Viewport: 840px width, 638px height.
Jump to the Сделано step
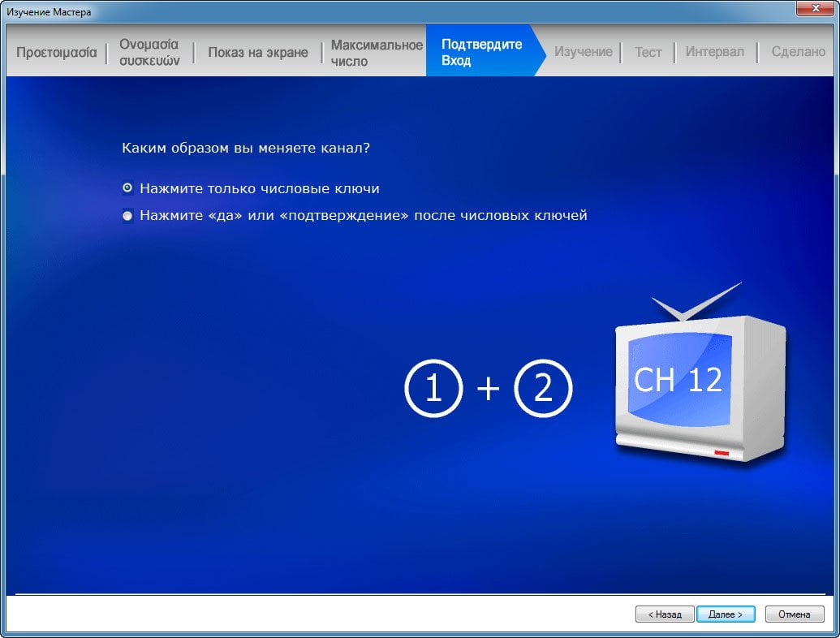coord(799,52)
